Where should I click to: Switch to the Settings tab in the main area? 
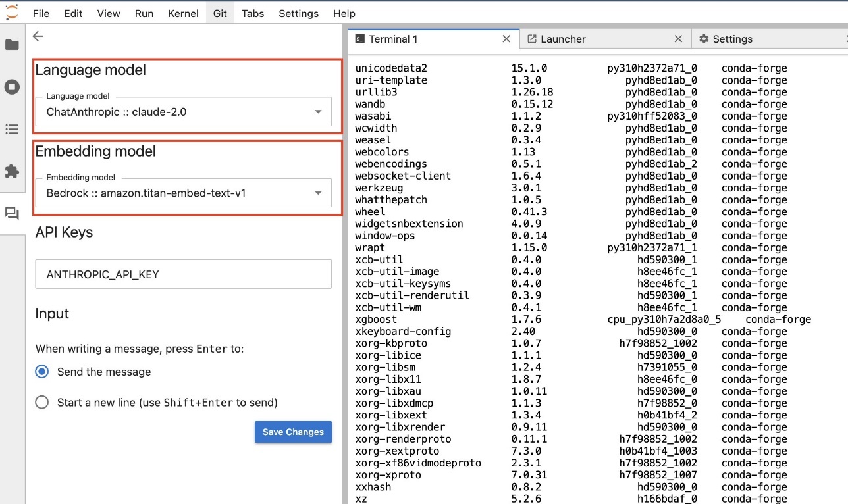pyautogui.click(x=770, y=39)
